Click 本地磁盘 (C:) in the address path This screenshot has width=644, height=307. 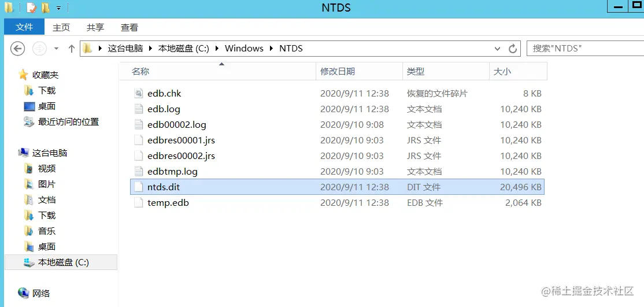[x=184, y=49]
